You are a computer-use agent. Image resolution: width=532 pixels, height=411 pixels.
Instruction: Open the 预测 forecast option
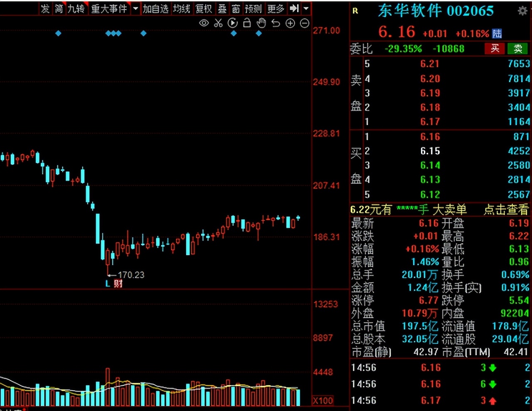pyautogui.click(x=254, y=8)
